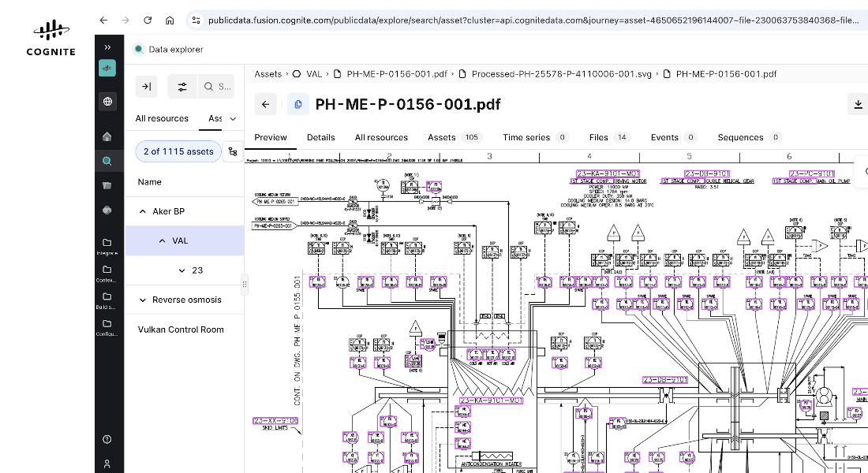Click the copy icon beside the file title

pos(297,104)
